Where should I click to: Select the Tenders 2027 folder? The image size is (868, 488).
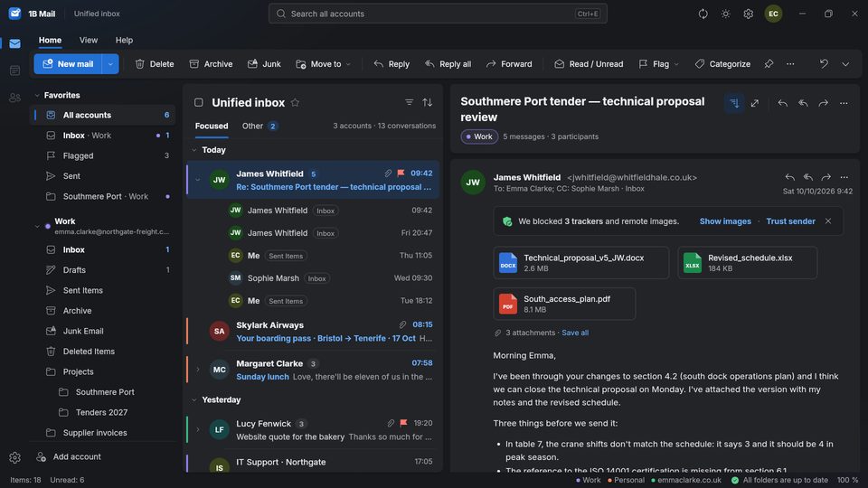click(x=101, y=412)
